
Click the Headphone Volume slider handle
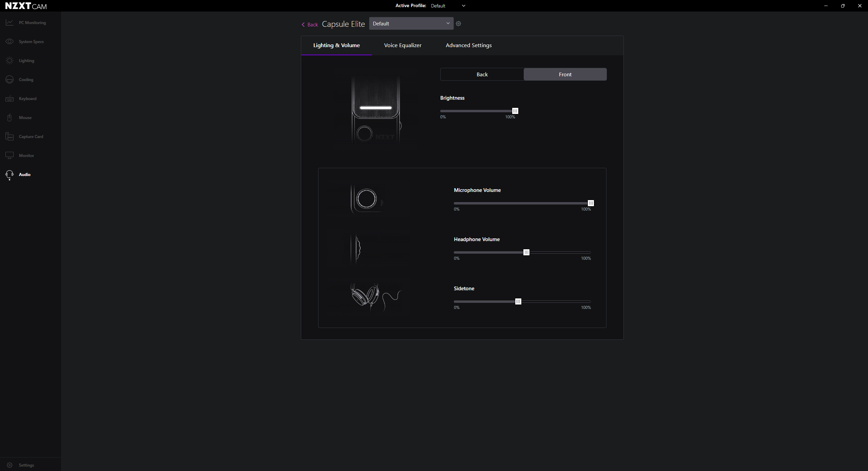coord(526,252)
